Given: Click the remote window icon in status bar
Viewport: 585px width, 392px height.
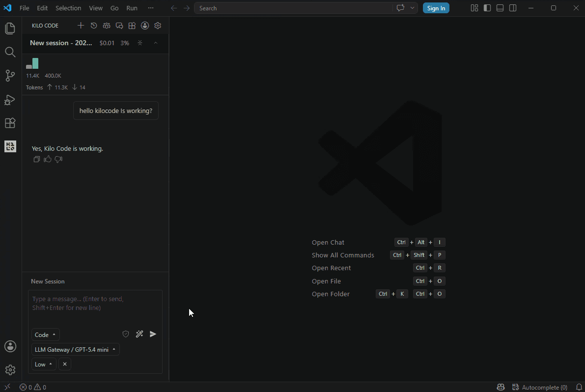Looking at the screenshot, I should point(7,387).
